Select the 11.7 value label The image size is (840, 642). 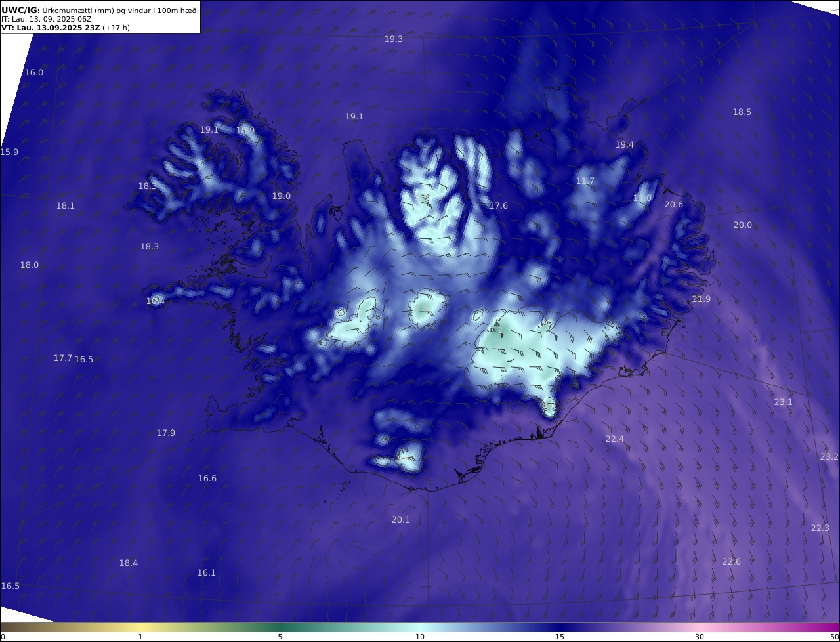click(x=585, y=181)
